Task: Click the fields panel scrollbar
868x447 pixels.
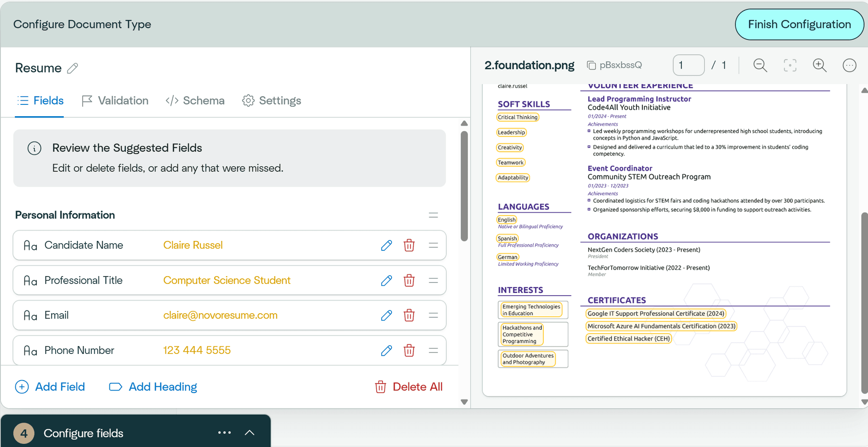Action: click(464, 185)
